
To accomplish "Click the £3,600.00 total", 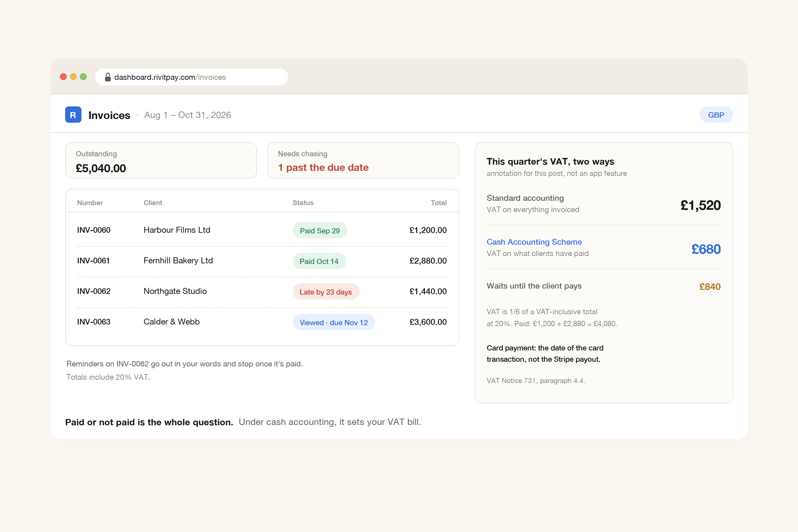I will pos(428,322).
